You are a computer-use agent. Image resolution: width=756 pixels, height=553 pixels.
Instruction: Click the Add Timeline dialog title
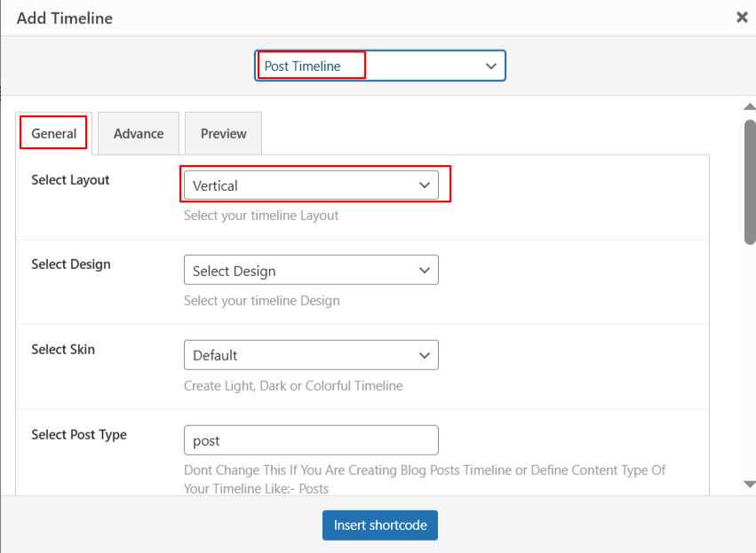[x=64, y=18]
